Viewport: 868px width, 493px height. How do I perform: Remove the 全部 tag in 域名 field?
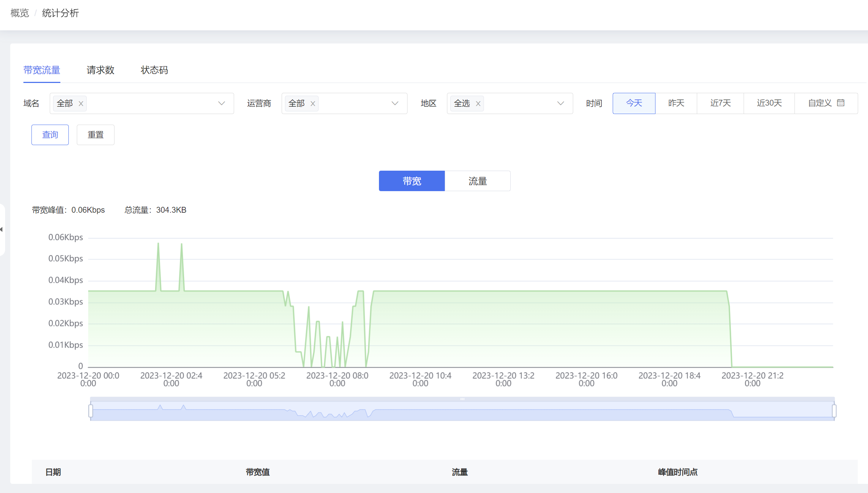tap(81, 104)
